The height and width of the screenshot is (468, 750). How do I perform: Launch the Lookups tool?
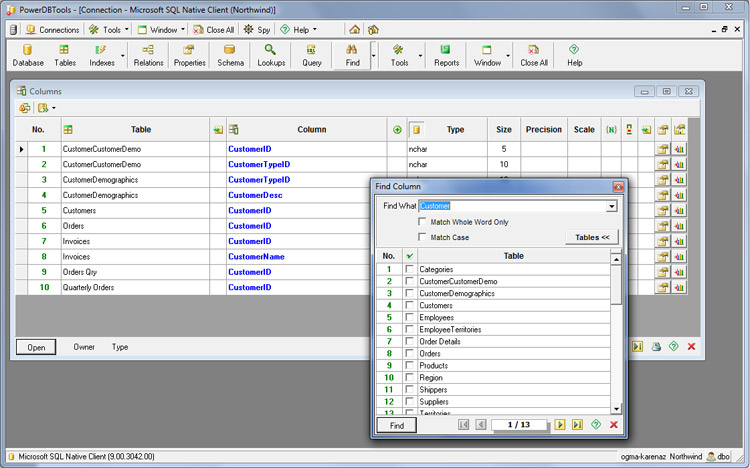pos(270,55)
